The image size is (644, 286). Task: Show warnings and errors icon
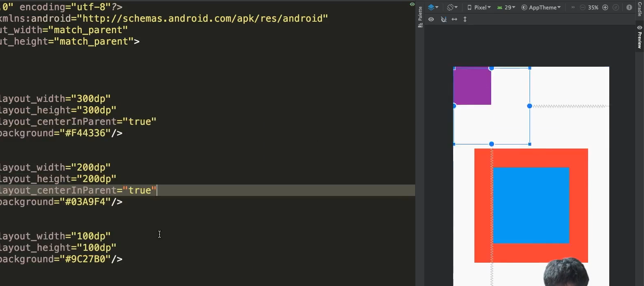(629, 7)
